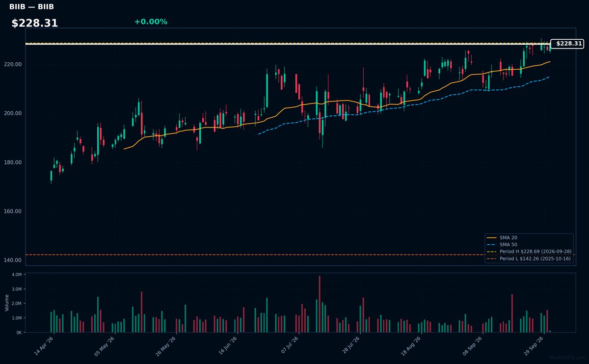
Task: Click the 0K volume axis label
Action: (19, 332)
